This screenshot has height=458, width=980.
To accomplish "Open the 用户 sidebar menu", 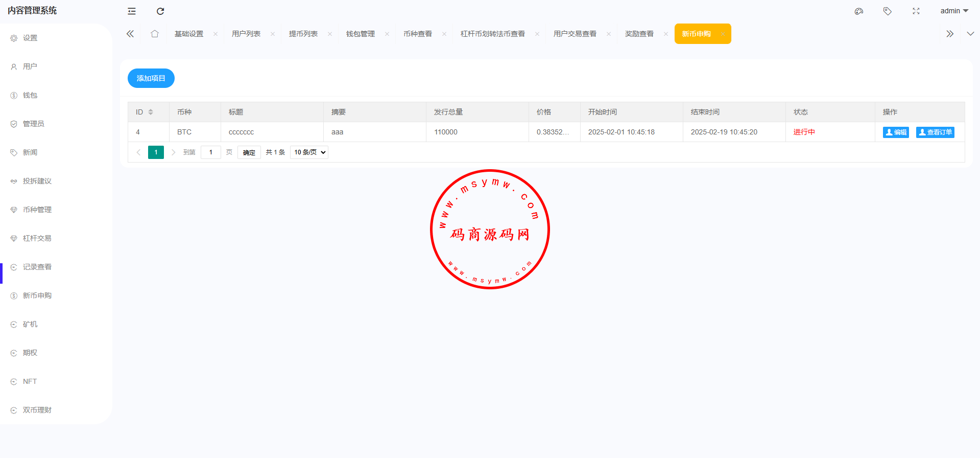I will (56, 66).
